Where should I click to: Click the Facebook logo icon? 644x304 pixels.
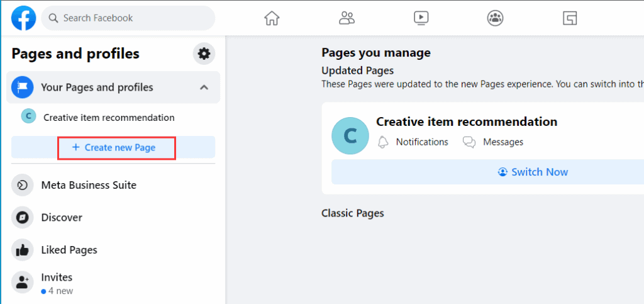pos(23,18)
